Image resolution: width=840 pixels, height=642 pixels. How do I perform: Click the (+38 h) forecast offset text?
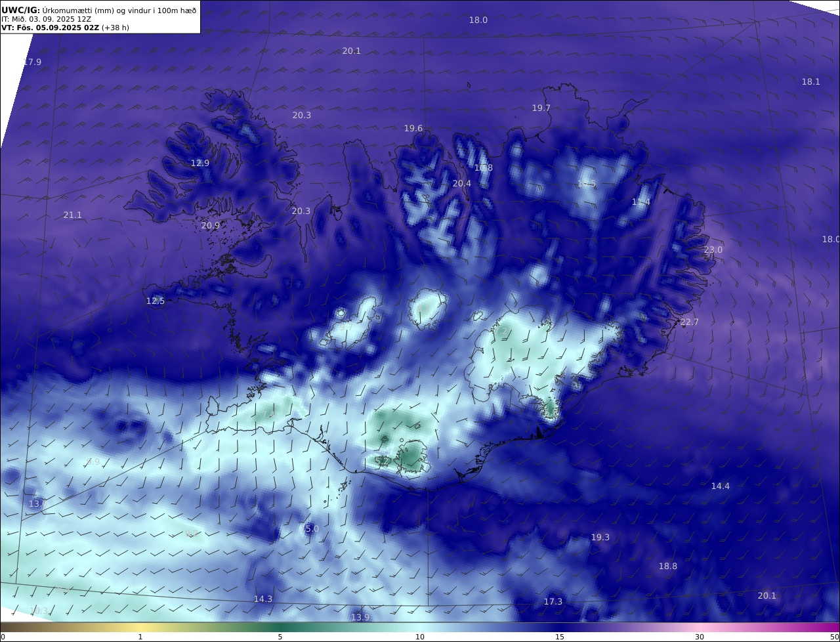115,28
